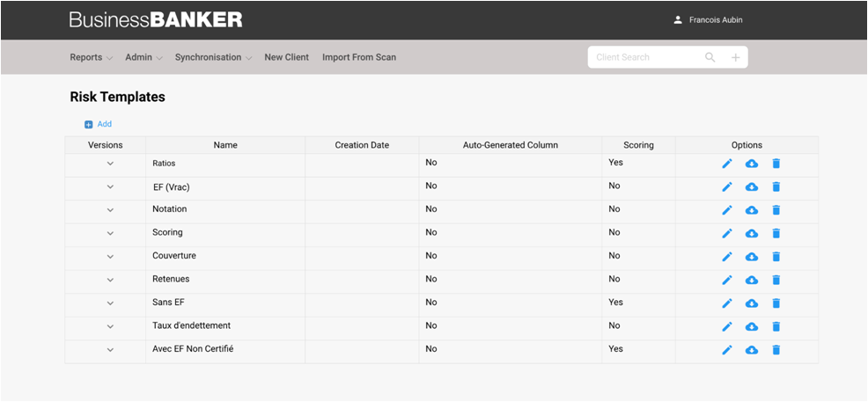The width and height of the screenshot is (868, 402).
Task: Click the search magnifier icon
Action: pos(710,58)
